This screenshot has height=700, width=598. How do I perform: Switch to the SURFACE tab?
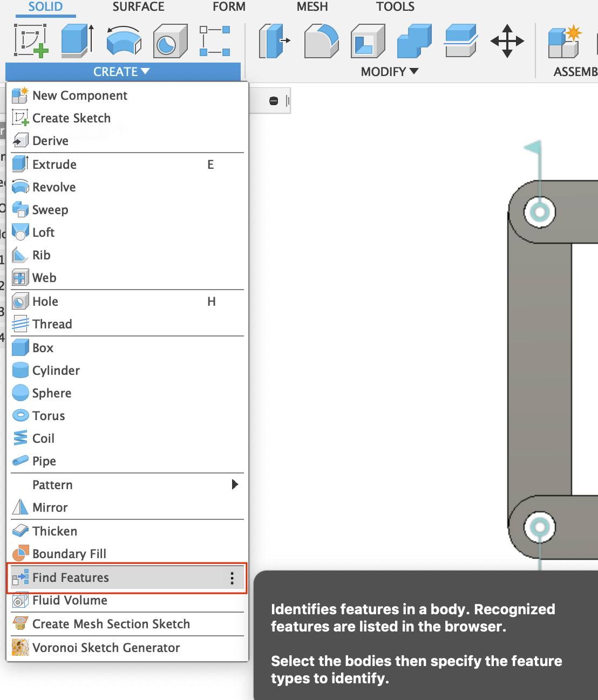pos(138,6)
